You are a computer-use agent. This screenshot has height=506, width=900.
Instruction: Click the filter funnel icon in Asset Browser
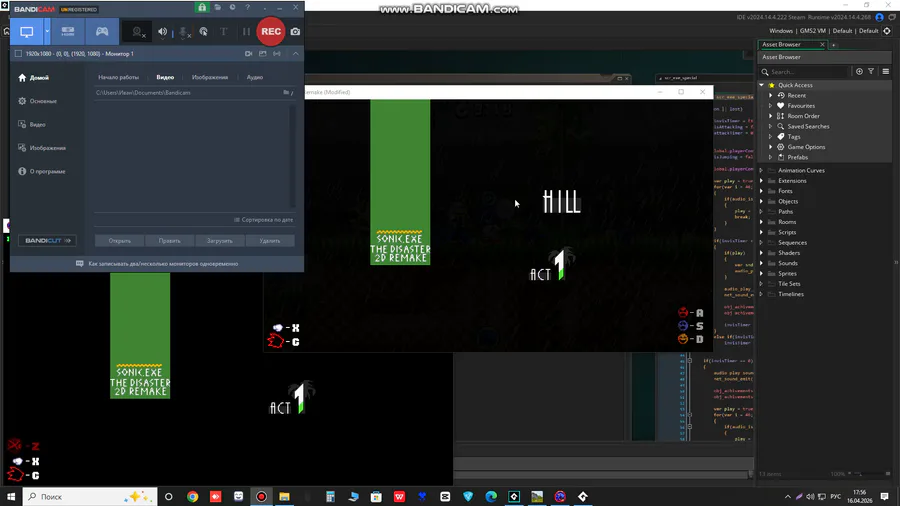point(871,72)
